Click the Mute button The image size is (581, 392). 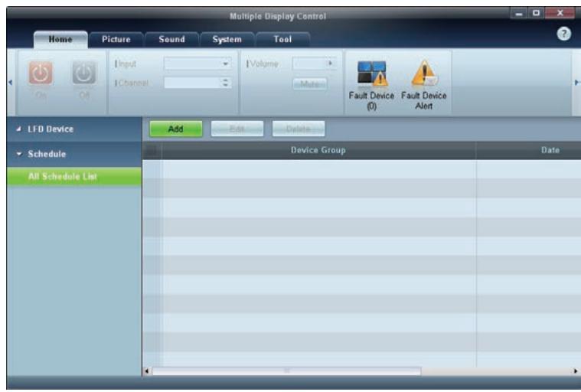point(310,84)
